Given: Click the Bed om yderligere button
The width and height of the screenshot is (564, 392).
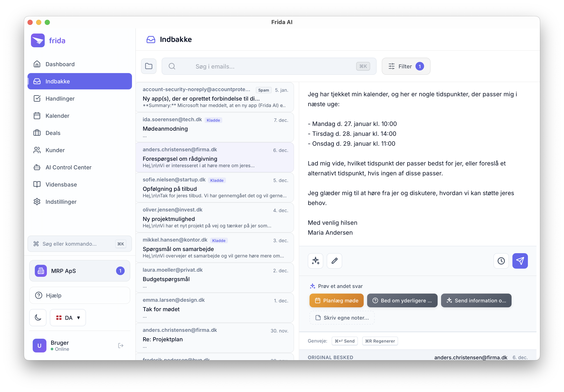Looking at the screenshot, I should click(402, 300).
